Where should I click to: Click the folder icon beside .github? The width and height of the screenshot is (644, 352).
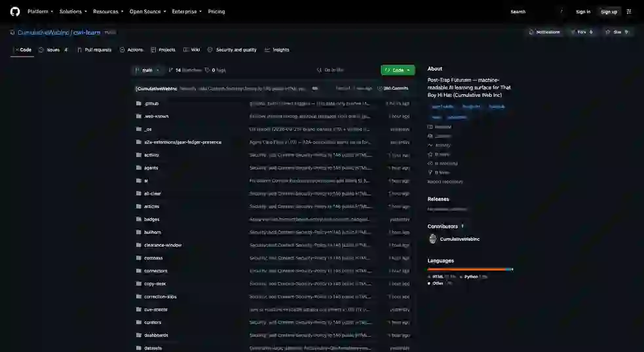tap(139, 103)
